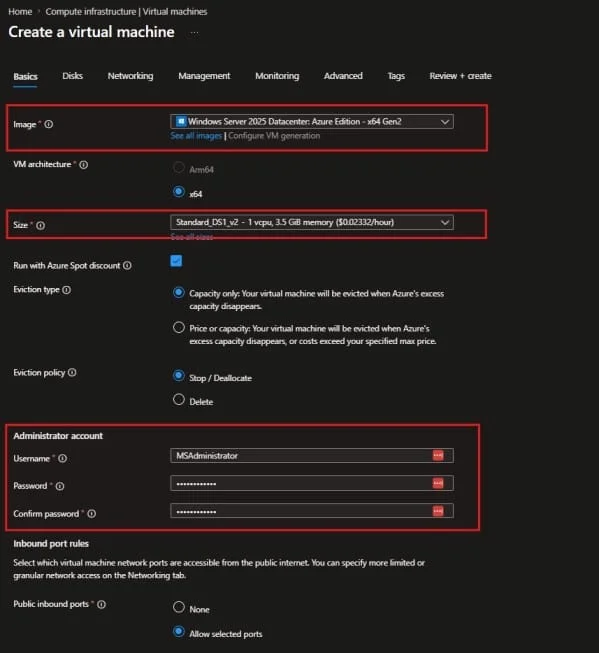Viewport: 599px width, 653px height.
Task: Focus the Confirm password input field
Action: tap(312, 511)
